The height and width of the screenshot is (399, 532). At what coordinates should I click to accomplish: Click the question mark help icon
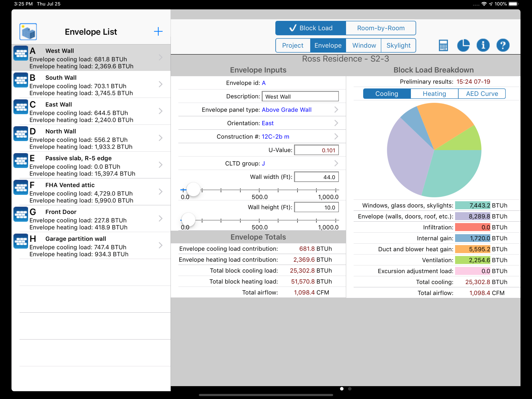click(x=503, y=45)
